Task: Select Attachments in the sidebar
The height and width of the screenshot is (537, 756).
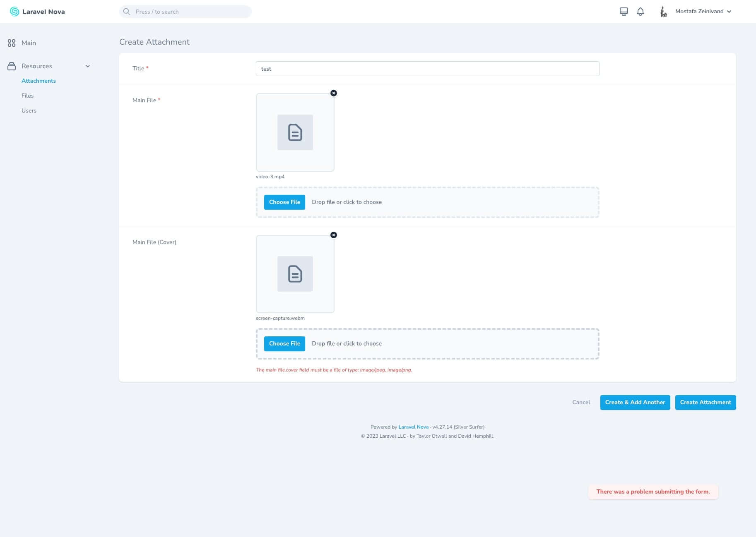Action: pos(39,81)
